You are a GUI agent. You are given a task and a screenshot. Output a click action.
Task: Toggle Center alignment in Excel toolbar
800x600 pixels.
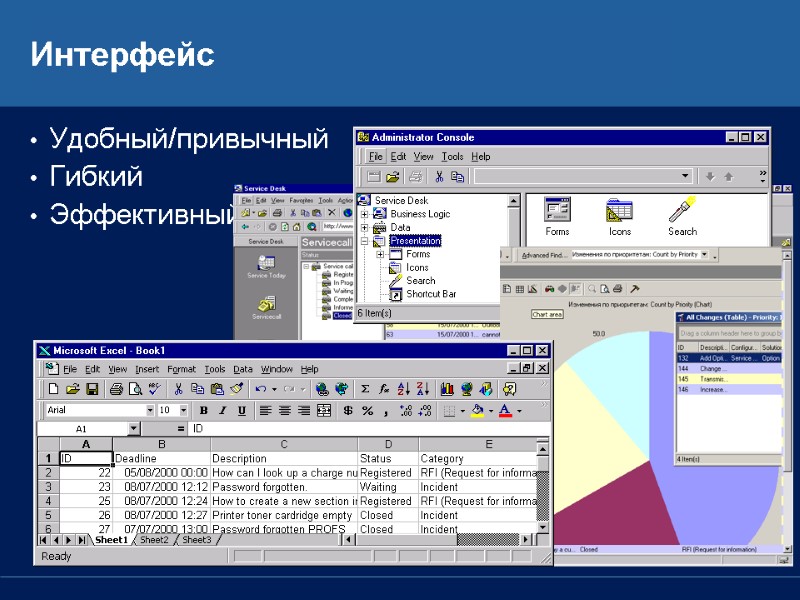[285, 410]
